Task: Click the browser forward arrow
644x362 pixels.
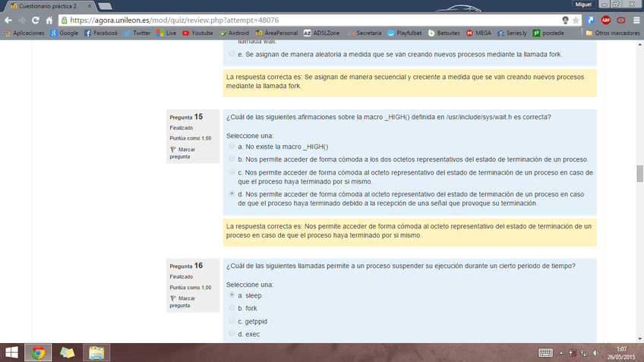Action: (x=22, y=20)
